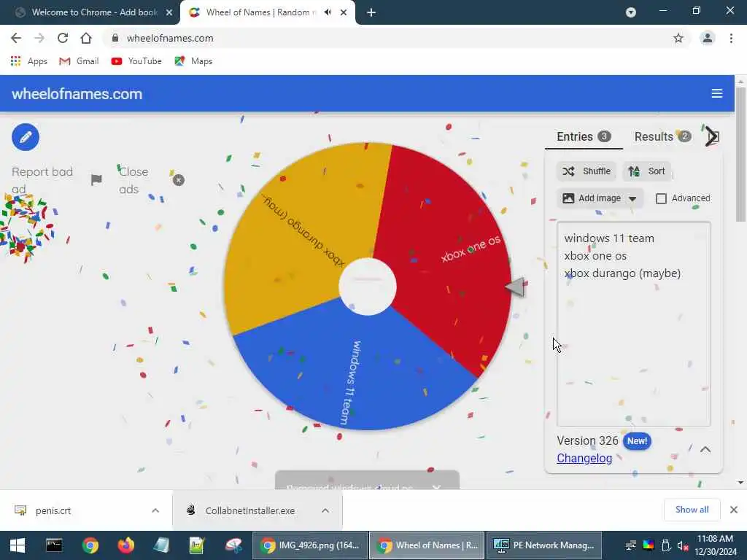This screenshot has width=747, height=560.
Task: Click the network tray icon
Action: click(x=631, y=545)
